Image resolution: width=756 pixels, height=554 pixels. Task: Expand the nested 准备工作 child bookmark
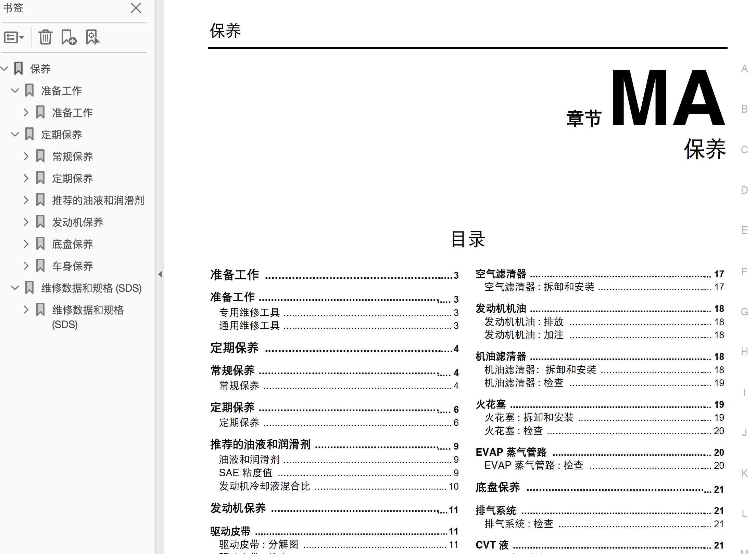click(x=26, y=112)
